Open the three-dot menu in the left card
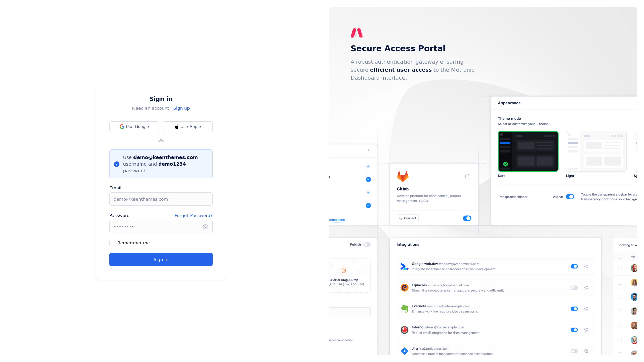The image size is (644, 362). pos(368,151)
